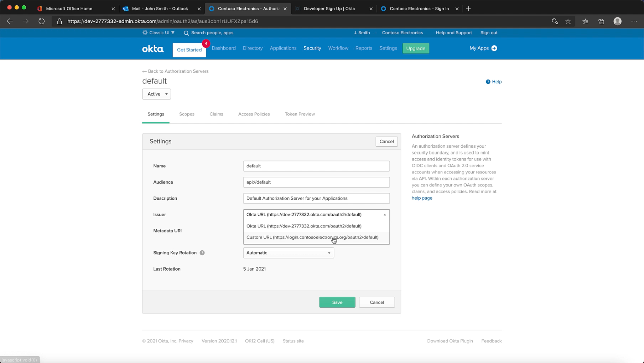This screenshot has width=644, height=363.
Task: Open the Settings menu in Okta navbar
Action: coord(388,48)
